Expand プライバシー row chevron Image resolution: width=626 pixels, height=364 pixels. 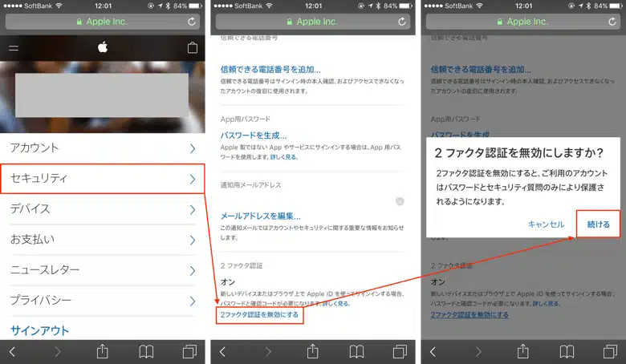193,301
